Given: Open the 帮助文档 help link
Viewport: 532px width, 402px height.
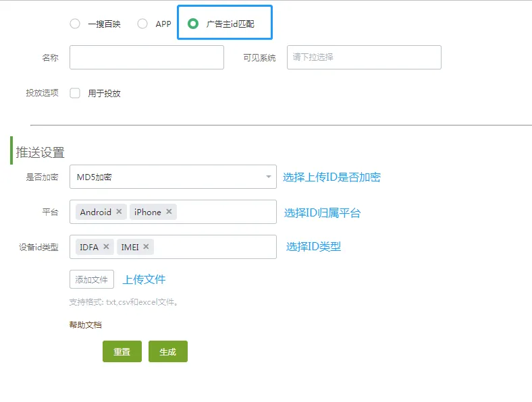Looking at the screenshot, I should (x=85, y=325).
